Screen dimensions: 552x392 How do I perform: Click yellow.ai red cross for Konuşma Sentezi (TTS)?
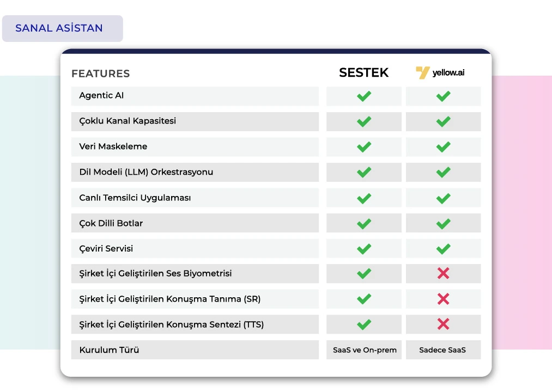pyautogui.click(x=443, y=324)
